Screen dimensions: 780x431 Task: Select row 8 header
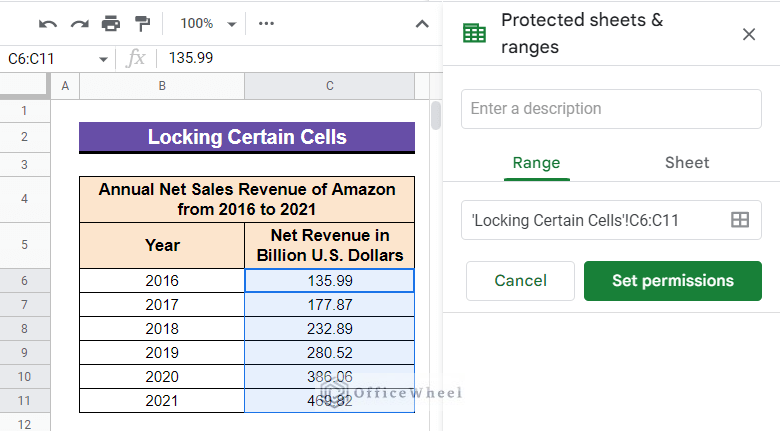[24, 328]
